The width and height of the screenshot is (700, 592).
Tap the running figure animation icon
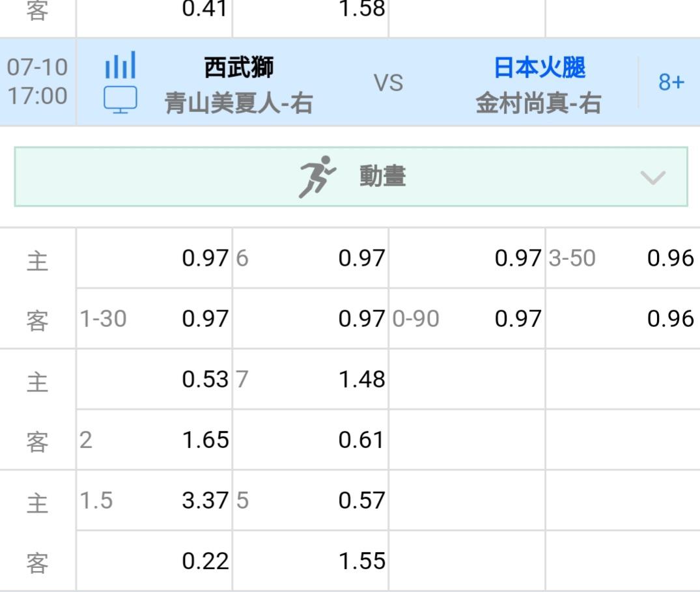coord(317,176)
